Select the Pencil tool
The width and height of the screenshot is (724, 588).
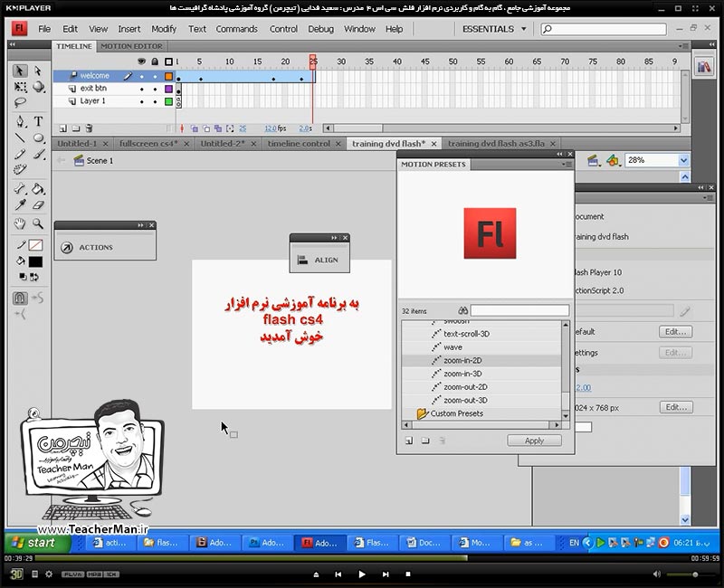20,154
